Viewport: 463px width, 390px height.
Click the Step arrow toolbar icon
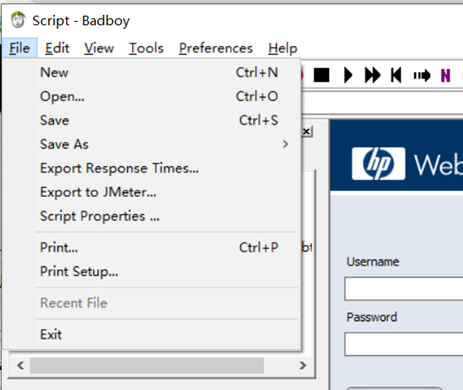click(422, 76)
